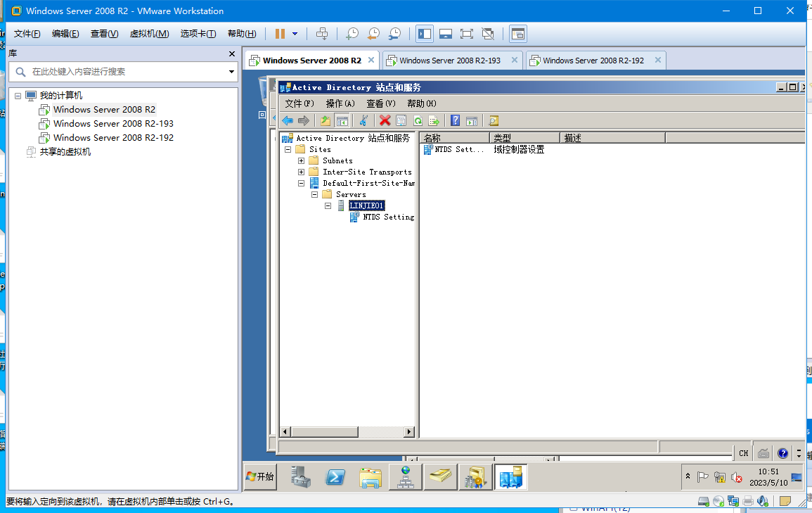Open Server Manager from the guest taskbar

tap(300, 476)
